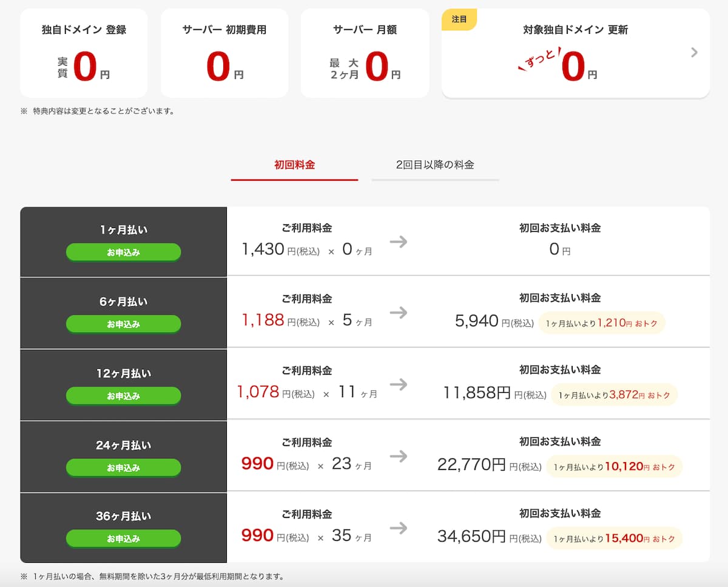This screenshot has height=587, width=728.
Task: Click the 6ヶ月払い row arrow icon
Action: tap(399, 312)
